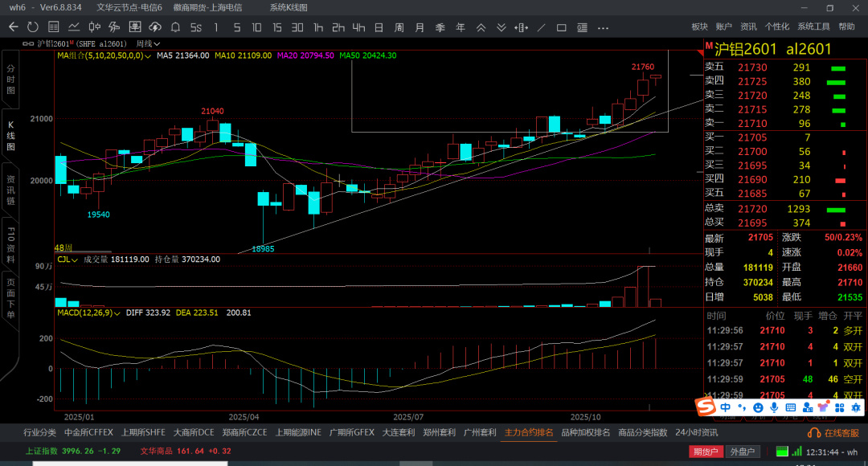The image size is (868, 466).
Task: Open Sogou toolbox grid icon
Action: (840, 408)
